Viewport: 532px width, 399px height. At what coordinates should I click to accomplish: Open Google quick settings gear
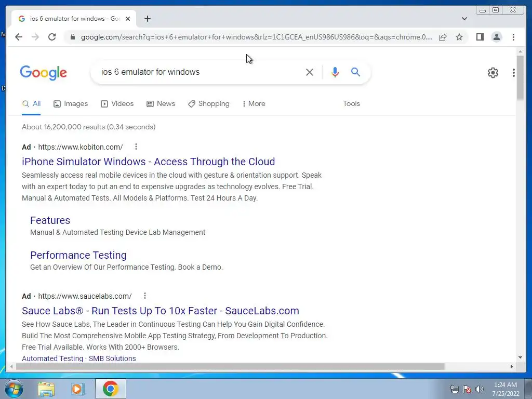pos(493,73)
